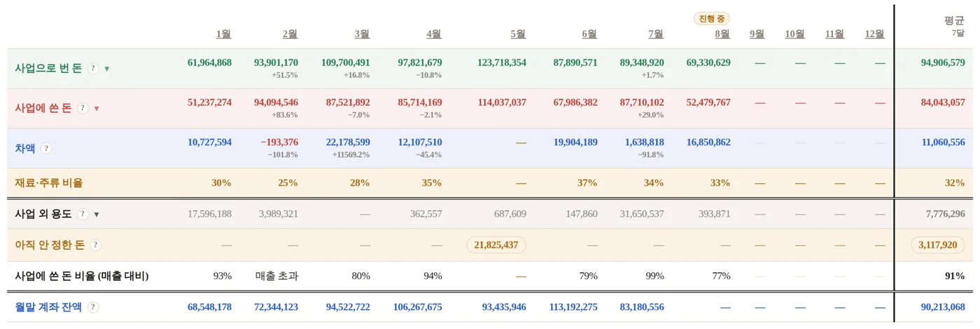
Task: Select the 9월 column header
Action: coord(757,34)
